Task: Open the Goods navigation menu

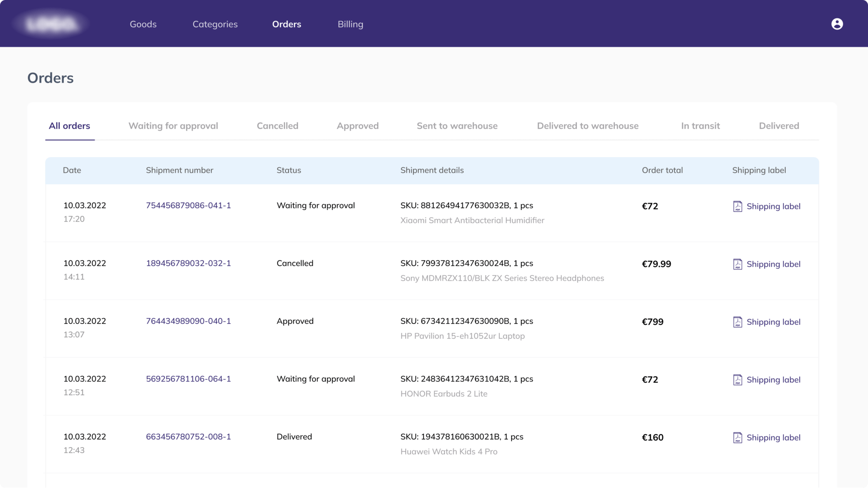Action: coord(143,24)
